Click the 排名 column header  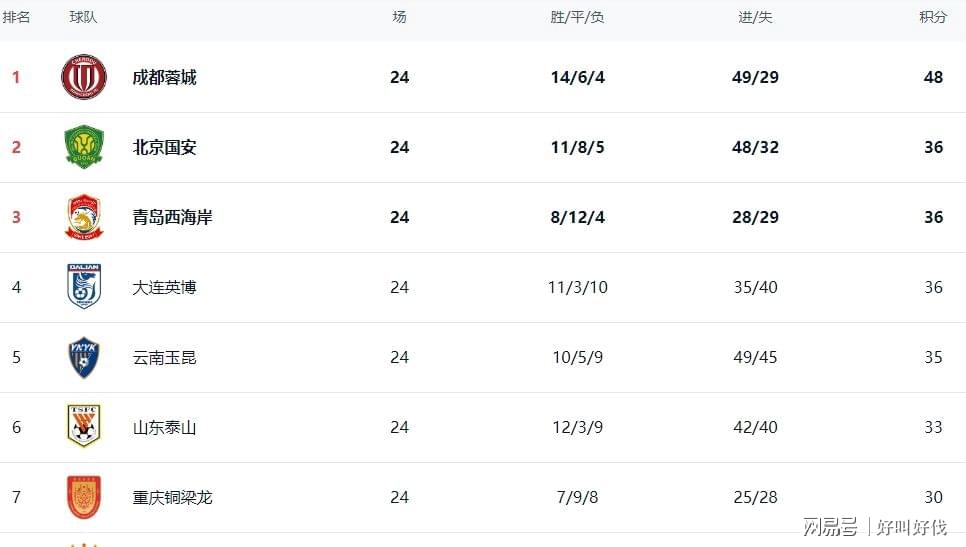[16, 17]
